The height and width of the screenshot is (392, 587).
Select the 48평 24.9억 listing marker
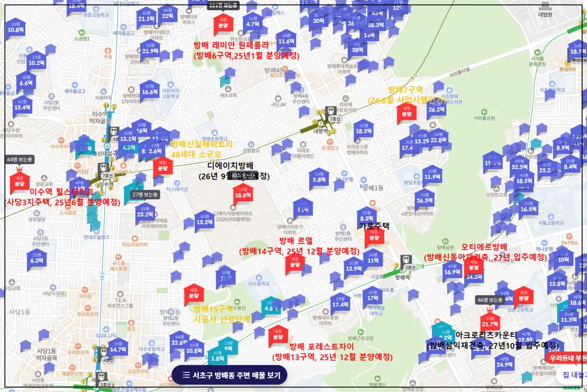tap(504, 364)
